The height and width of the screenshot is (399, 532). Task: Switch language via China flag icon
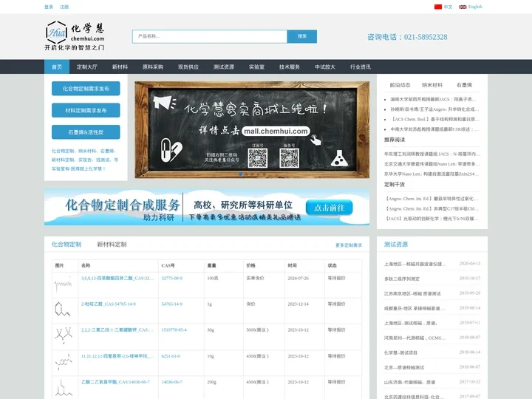point(438,7)
